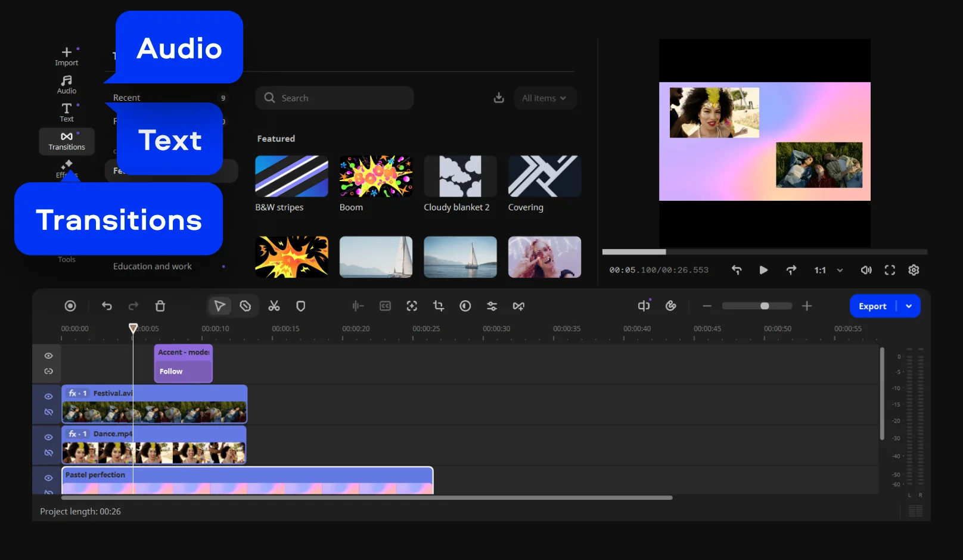This screenshot has height=560, width=963.
Task: Select the Education and work category
Action: 153,266
